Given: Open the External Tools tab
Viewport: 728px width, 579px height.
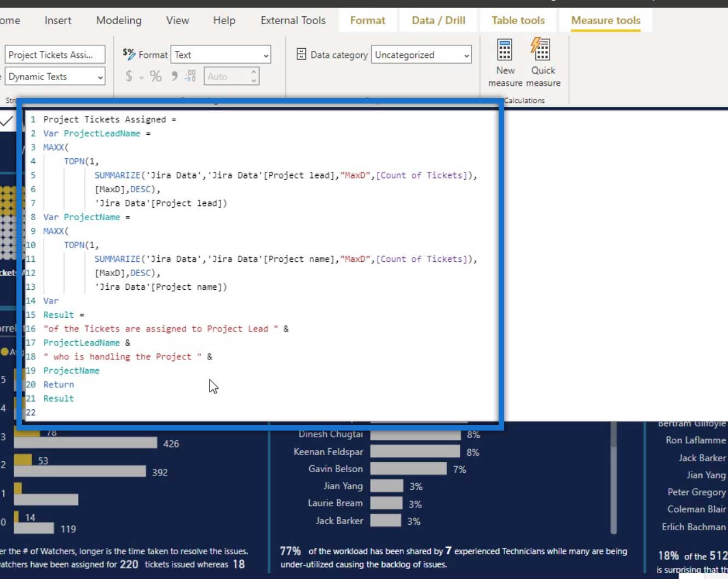Looking at the screenshot, I should (293, 20).
